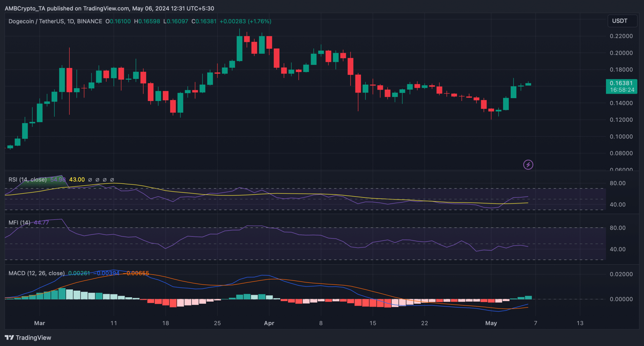The height and width of the screenshot is (346, 644).
Task: Click the TradingView logo
Action: click(28, 338)
